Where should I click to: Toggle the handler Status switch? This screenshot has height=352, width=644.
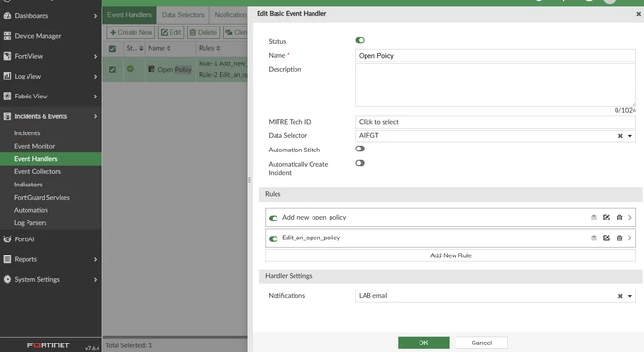pyautogui.click(x=360, y=40)
